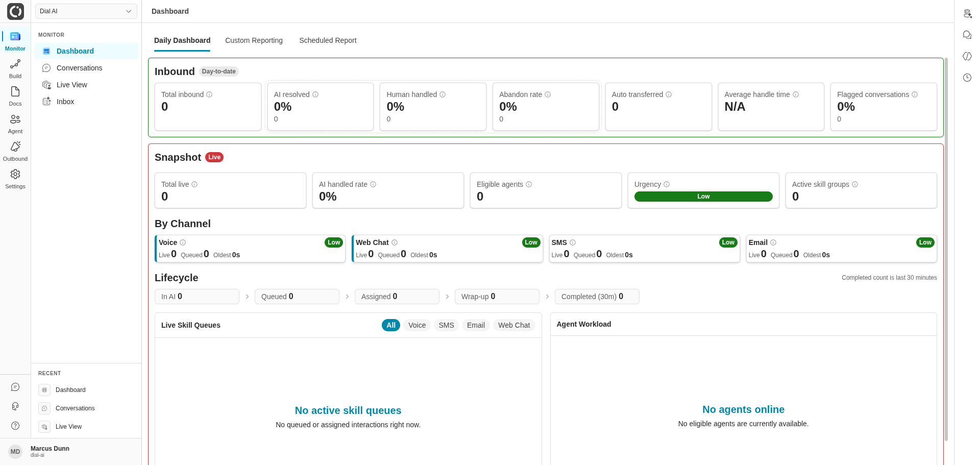Filter Live Skill Queues by All
The width and height of the screenshot is (980, 465).
391,325
